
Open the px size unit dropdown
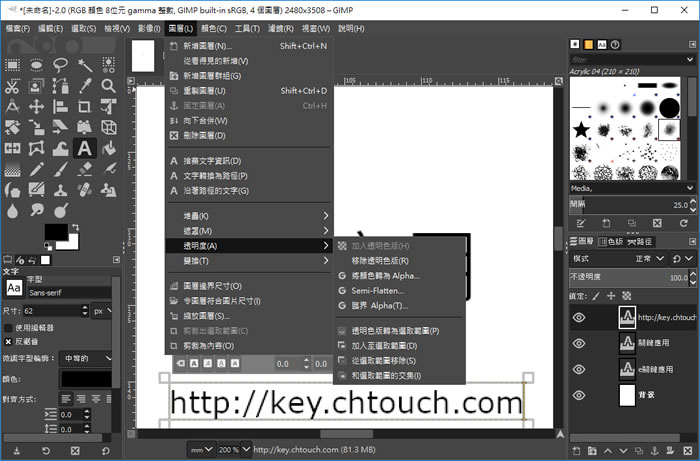point(102,311)
